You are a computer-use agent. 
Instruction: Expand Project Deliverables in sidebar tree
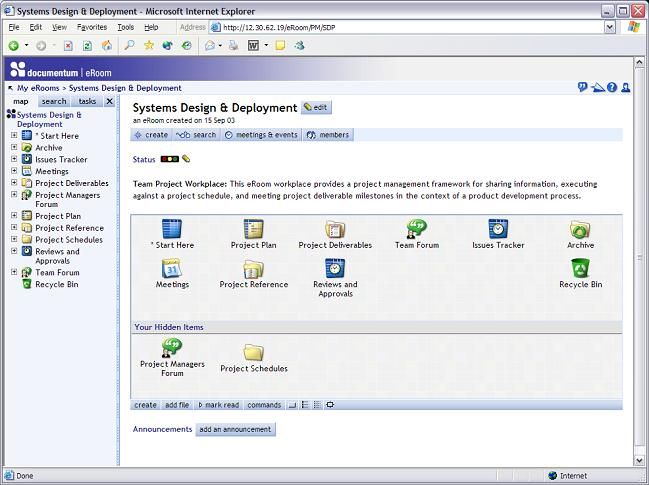tap(14, 183)
